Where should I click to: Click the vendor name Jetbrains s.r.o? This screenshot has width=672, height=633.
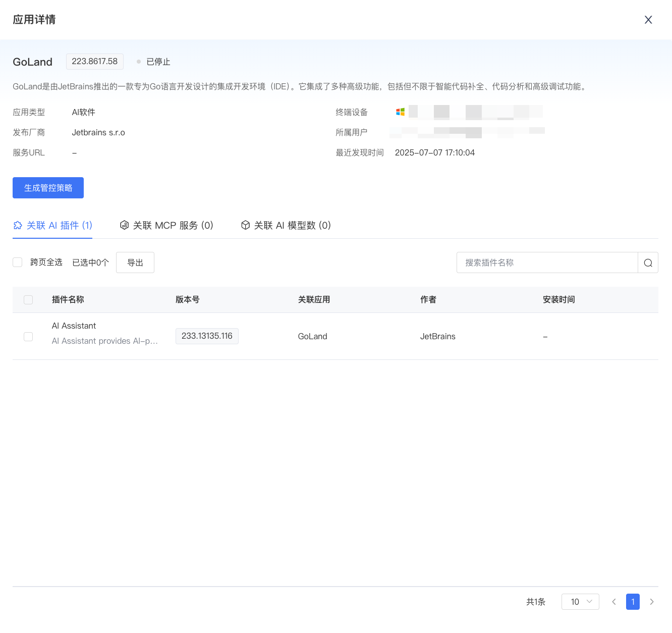(x=98, y=133)
